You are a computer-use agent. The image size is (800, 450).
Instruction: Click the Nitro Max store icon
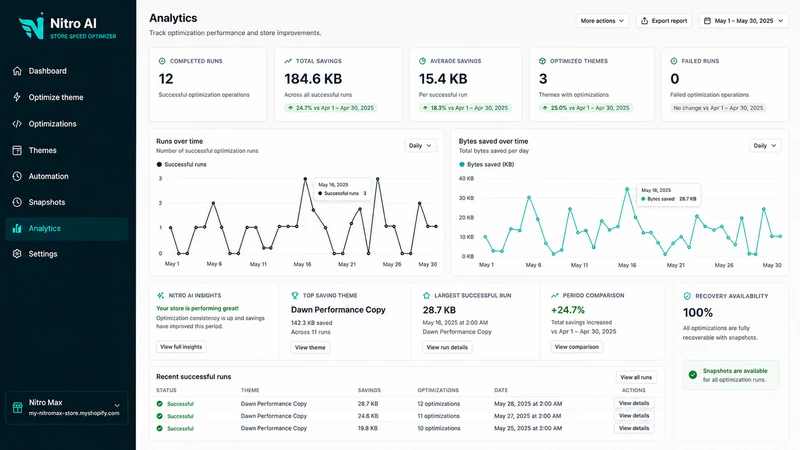18,408
